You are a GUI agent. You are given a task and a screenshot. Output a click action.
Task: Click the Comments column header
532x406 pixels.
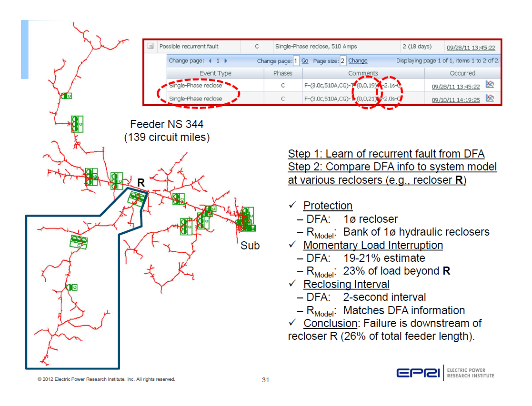365,72
